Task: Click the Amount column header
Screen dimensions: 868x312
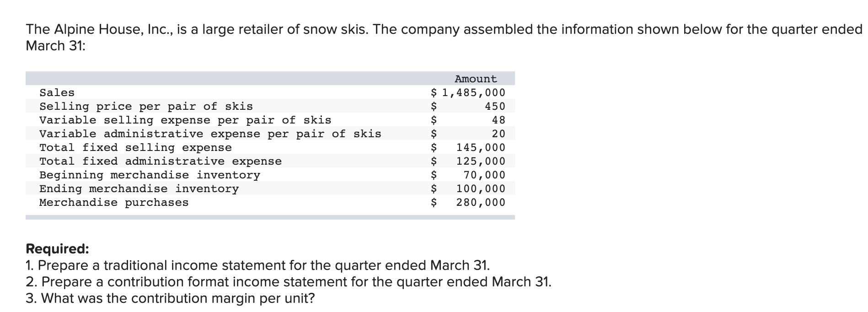Action: pos(476,79)
